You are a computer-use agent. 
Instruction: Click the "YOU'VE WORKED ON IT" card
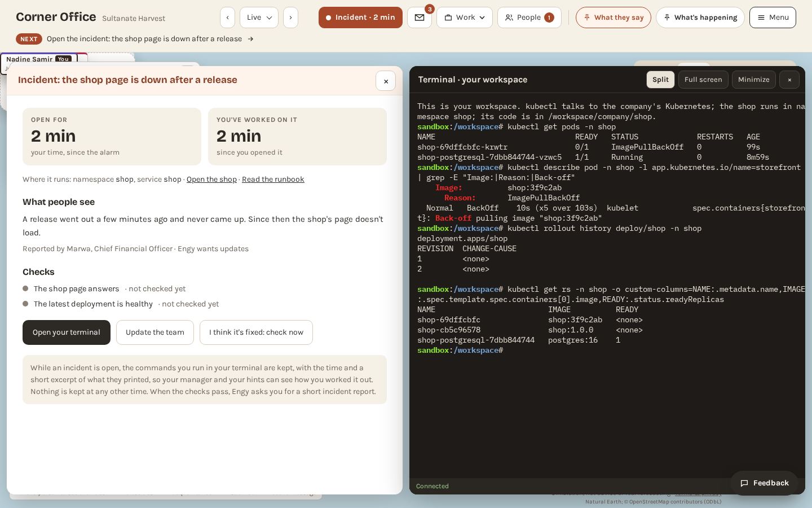point(297,137)
